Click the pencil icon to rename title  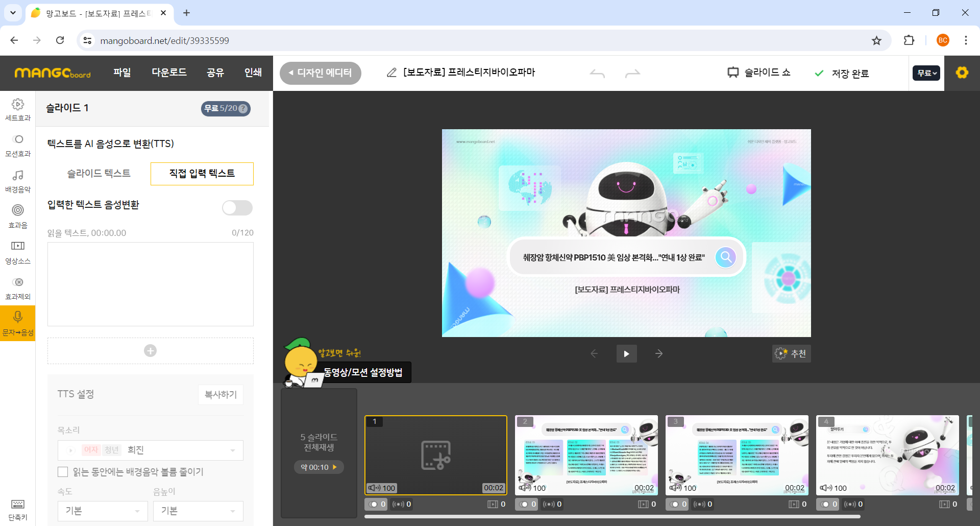(391, 73)
